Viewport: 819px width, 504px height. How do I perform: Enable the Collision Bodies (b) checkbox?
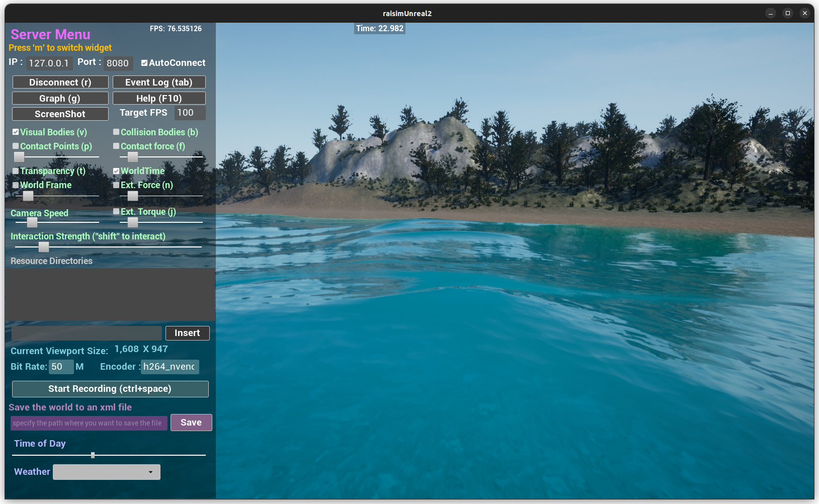click(x=116, y=132)
